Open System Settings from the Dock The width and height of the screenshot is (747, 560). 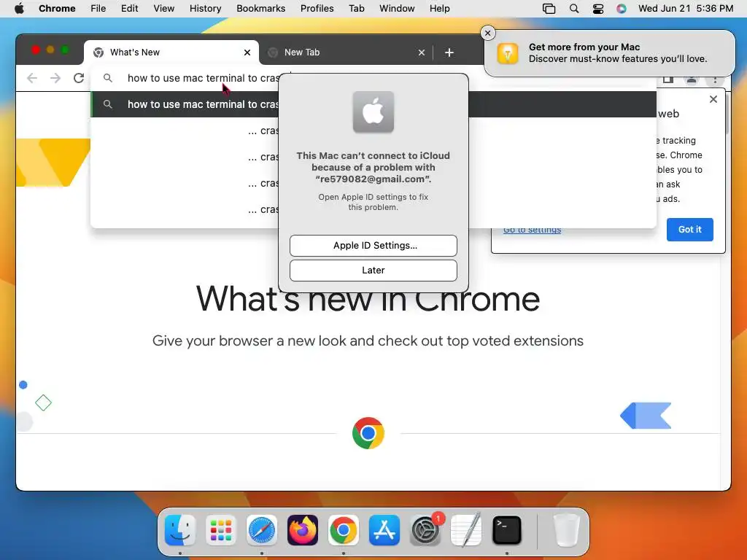click(x=425, y=529)
